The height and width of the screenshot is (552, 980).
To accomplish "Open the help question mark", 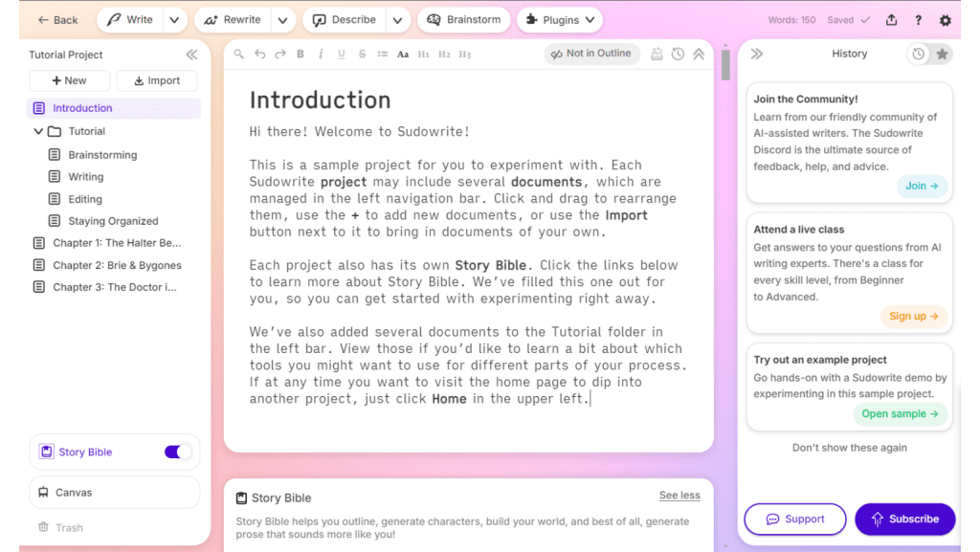I will pyautogui.click(x=918, y=20).
